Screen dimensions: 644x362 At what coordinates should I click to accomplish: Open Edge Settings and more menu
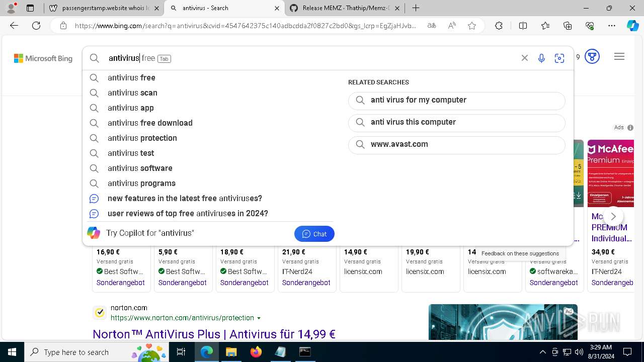coord(612,26)
